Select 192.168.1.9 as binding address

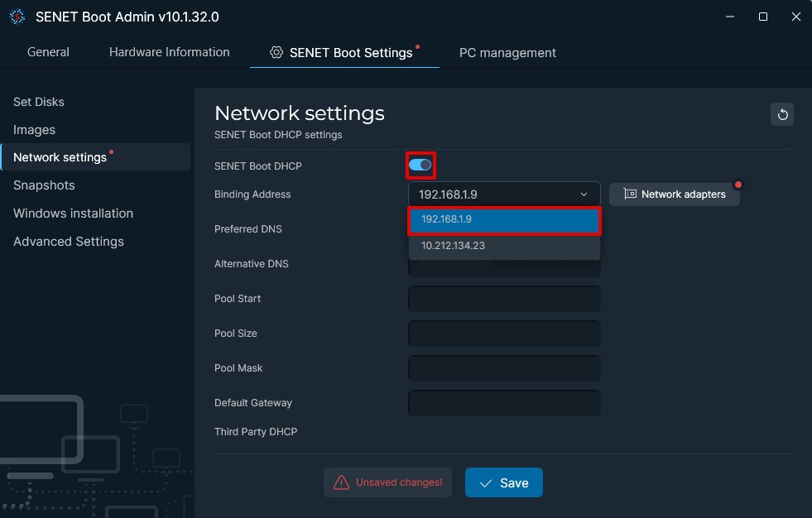pyautogui.click(x=504, y=220)
